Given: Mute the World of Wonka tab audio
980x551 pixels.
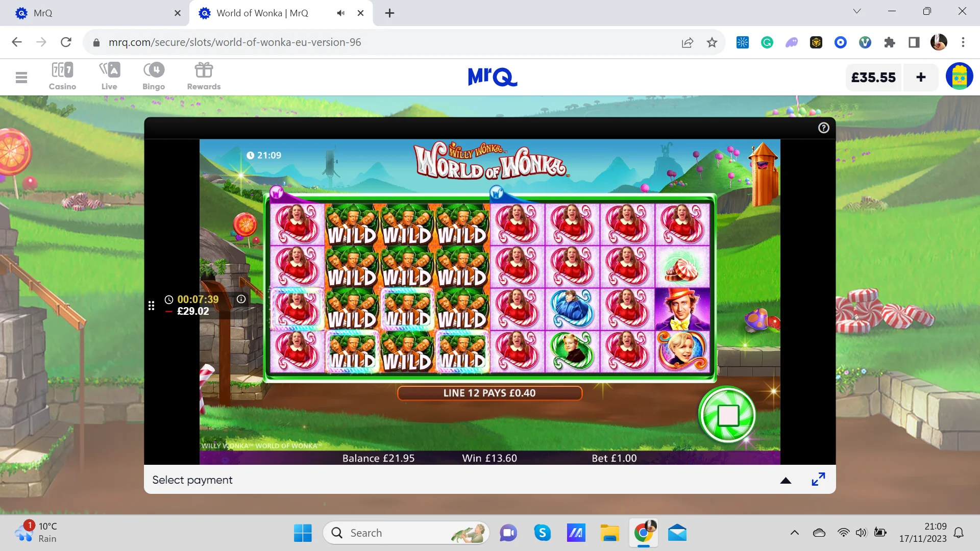Looking at the screenshot, I should tap(341, 13).
